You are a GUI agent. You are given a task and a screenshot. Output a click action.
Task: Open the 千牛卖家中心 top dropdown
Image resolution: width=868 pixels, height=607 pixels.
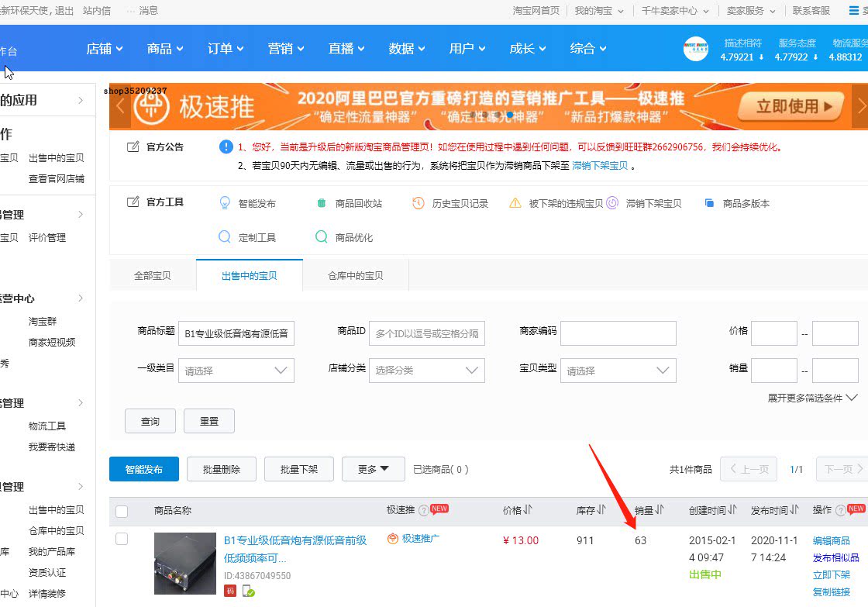point(675,11)
